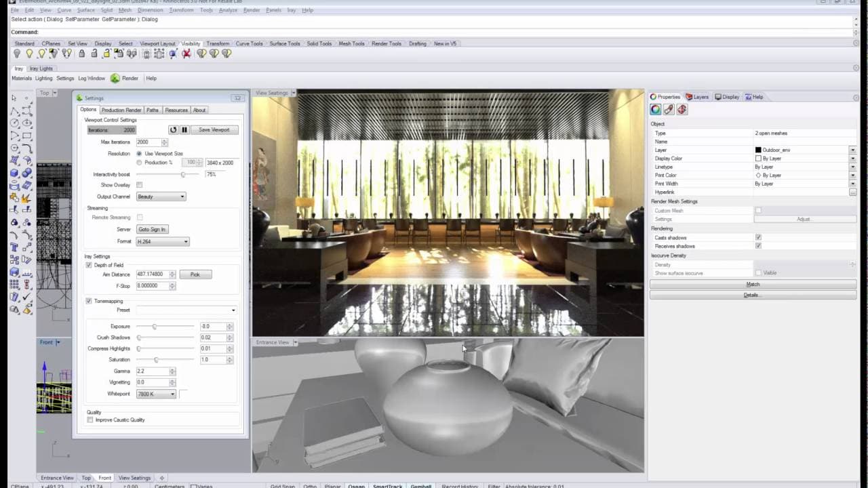Screen dimensions: 868x488
Task: Click the Goto Sign In button
Action: 152,230
